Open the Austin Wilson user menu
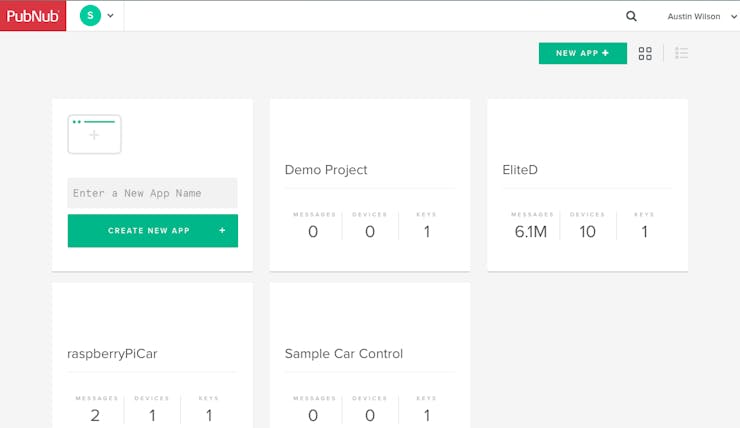Viewport: 740px width, 428px height. [702, 17]
